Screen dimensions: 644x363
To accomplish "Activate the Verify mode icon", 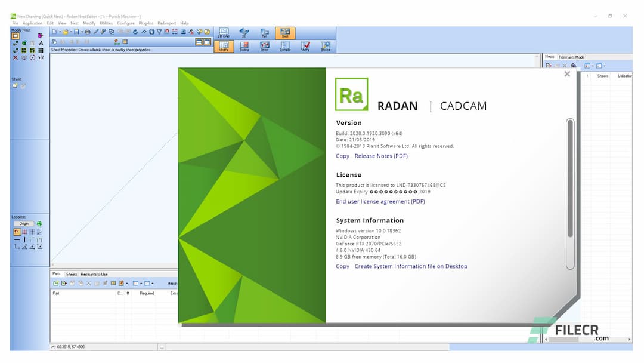I will coord(305,45).
